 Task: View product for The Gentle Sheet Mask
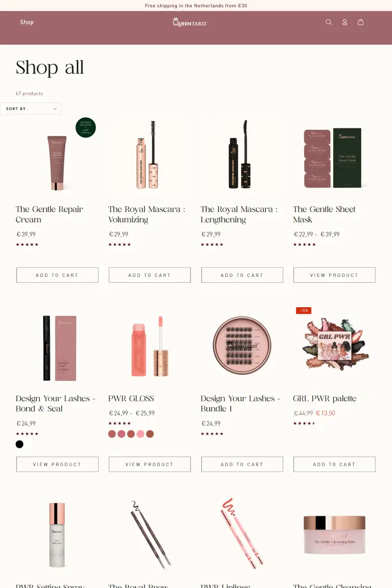[335, 275]
